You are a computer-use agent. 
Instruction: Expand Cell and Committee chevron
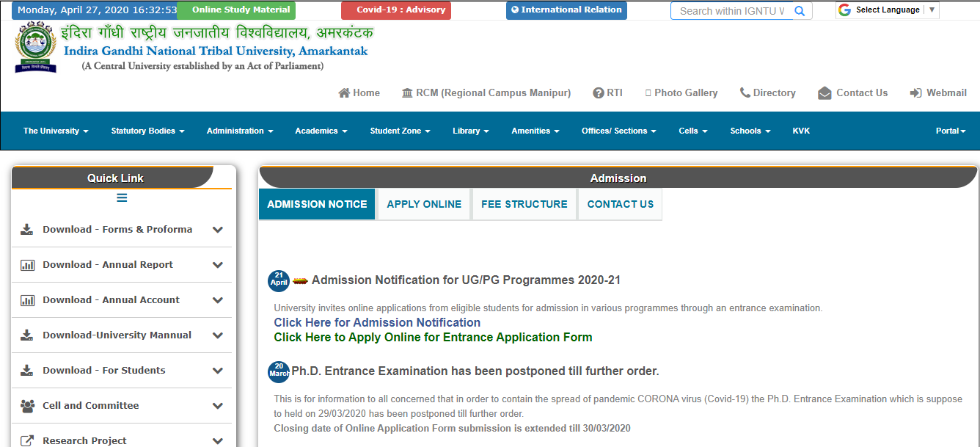point(218,406)
